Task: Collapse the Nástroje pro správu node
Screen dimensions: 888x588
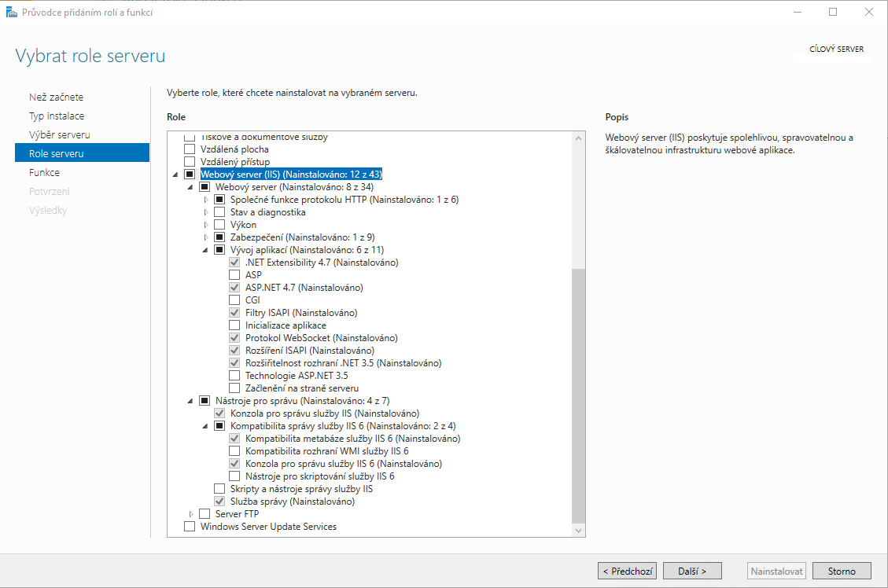Action: coord(190,401)
